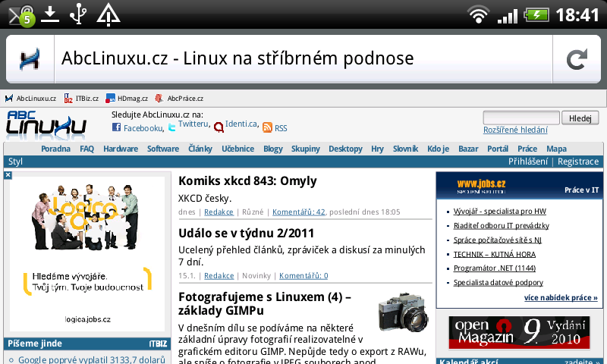Select Učebnice in the navigation bar
607x364 pixels.
click(x=237, y=149)
